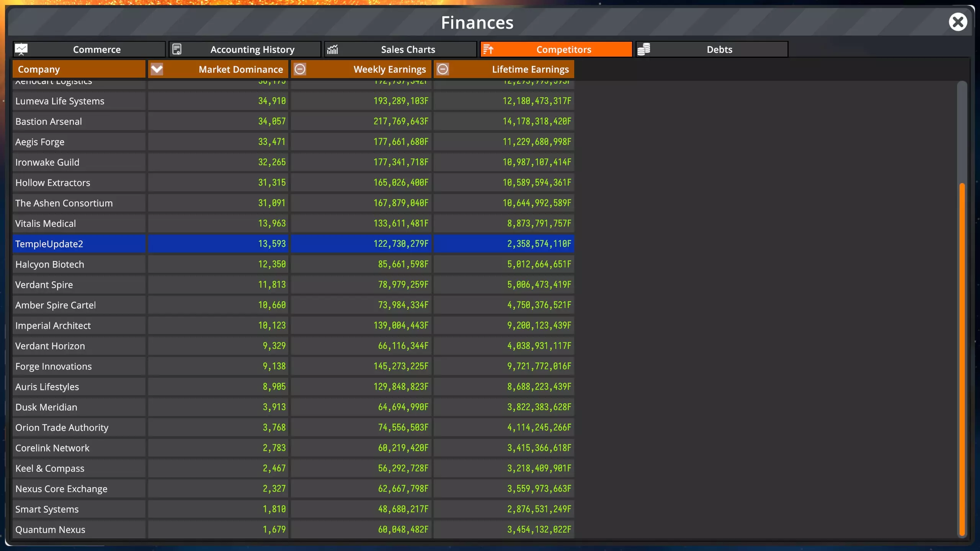Image resolution: width=980 pixels, height=551 pixels.
Task: Click the Lifetime Earnings column header
Action: (530, 69)
